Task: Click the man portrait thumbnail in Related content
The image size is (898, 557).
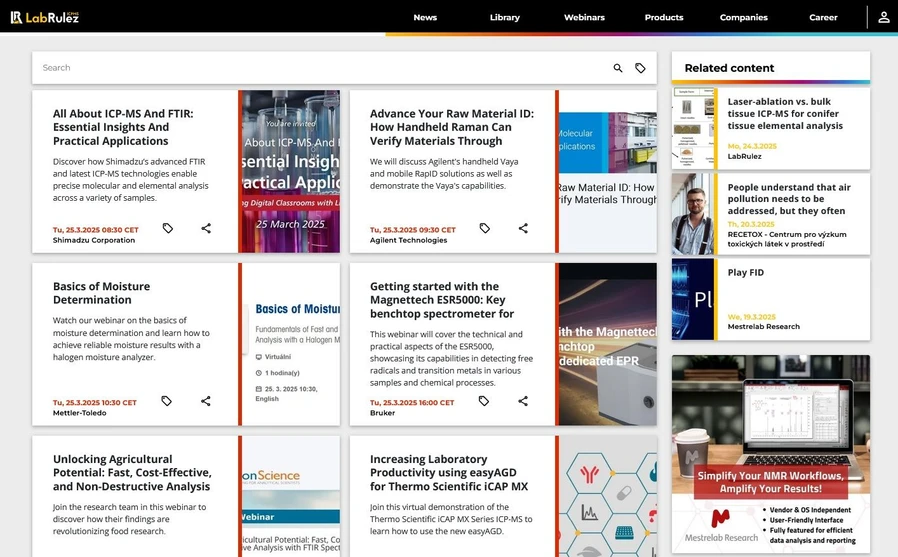Action: click(x=693, y=214)
